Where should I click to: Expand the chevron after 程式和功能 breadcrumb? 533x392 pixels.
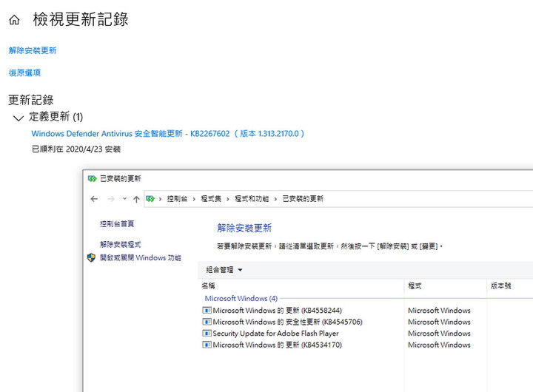pyautogui.click(x=275, y=199)
